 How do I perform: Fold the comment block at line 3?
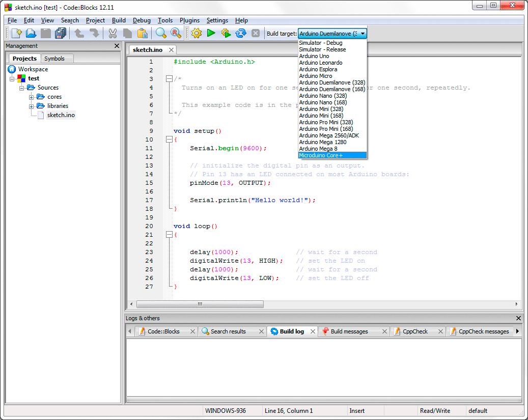[x=169, y=79]
